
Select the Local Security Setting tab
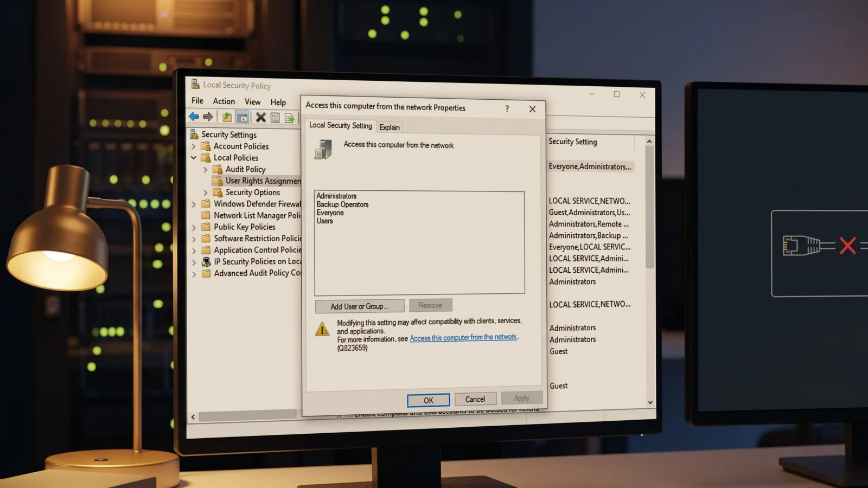tap(341, 125)
